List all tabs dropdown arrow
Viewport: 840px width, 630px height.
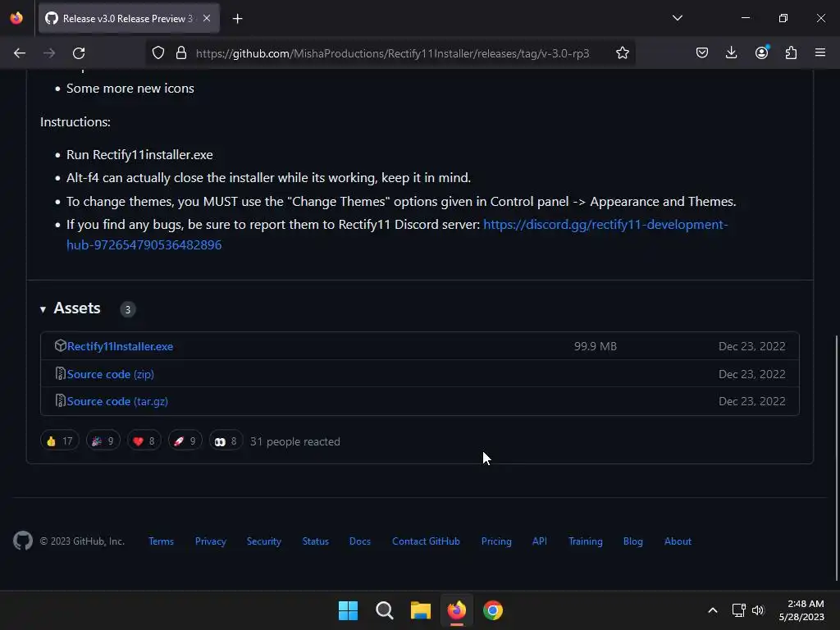point(678,18)
